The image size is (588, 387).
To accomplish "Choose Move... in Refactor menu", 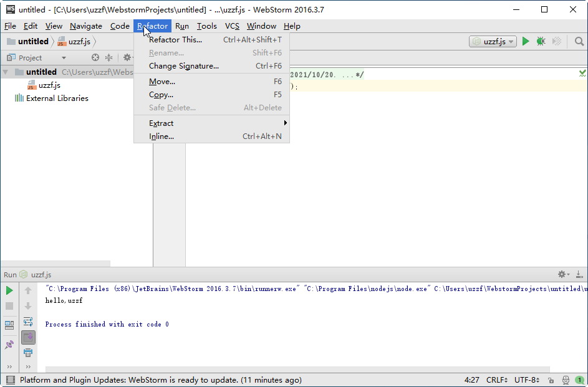I will [211, 81].
